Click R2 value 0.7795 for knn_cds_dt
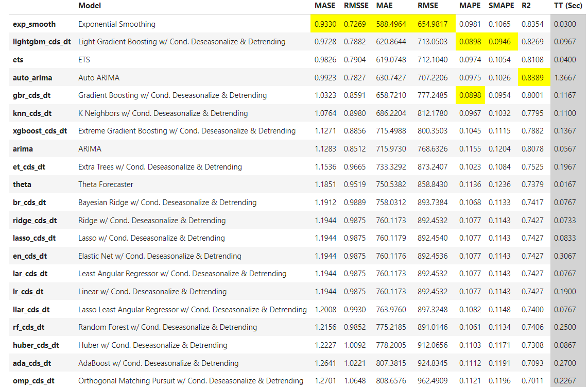 click(532, 113)
